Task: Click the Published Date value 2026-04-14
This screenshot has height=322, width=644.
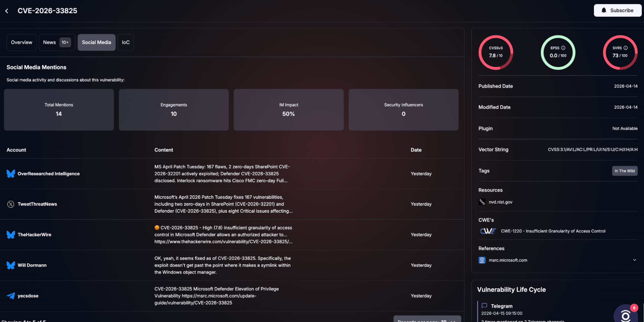Action: (626, 86)
